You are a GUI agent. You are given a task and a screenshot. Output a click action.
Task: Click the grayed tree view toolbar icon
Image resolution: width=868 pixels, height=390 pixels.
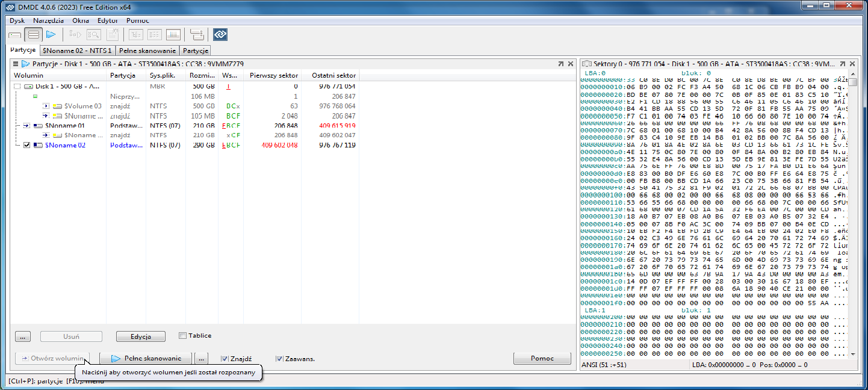(136, 35)
